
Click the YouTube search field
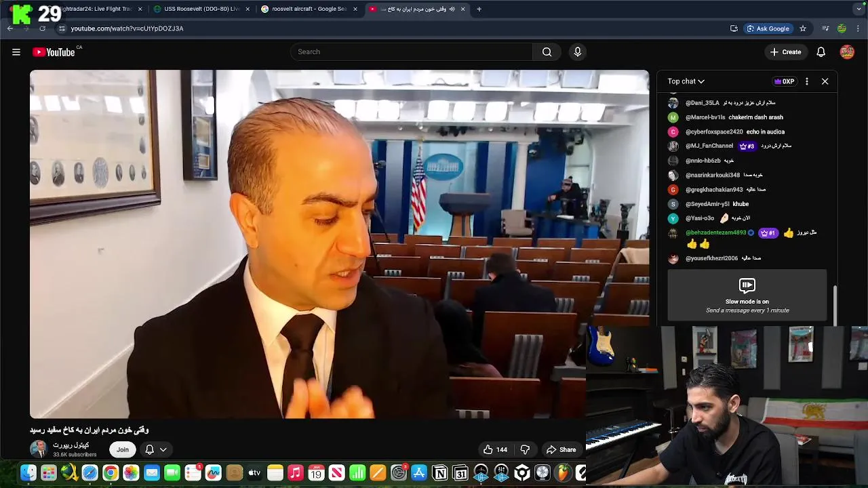(411, 52)
